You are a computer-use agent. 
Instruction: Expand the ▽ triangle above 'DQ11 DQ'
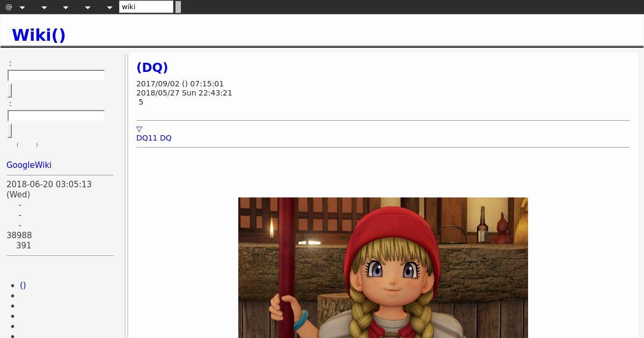tap(139, 129)
